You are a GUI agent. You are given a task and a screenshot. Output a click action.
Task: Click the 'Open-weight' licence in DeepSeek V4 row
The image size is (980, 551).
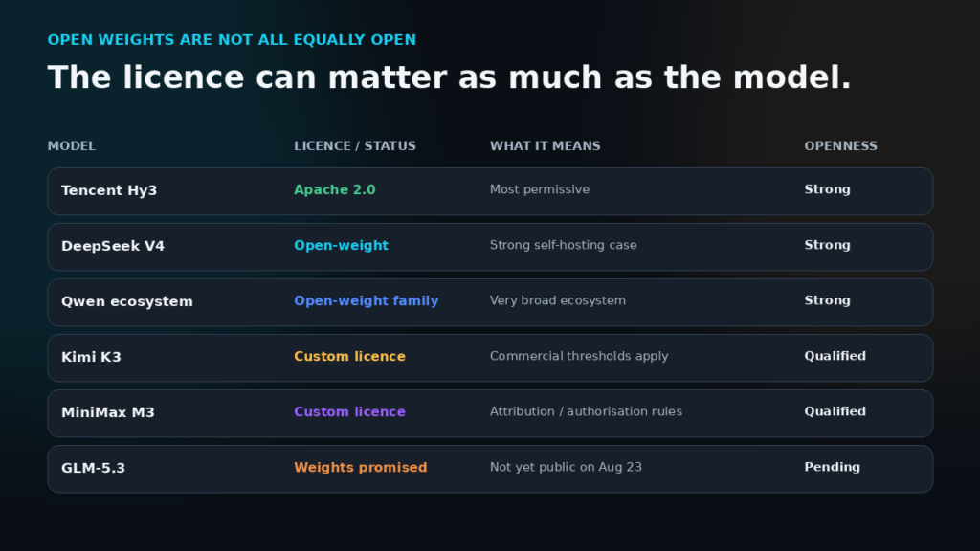pyautogui.click(x=342, y=246)
